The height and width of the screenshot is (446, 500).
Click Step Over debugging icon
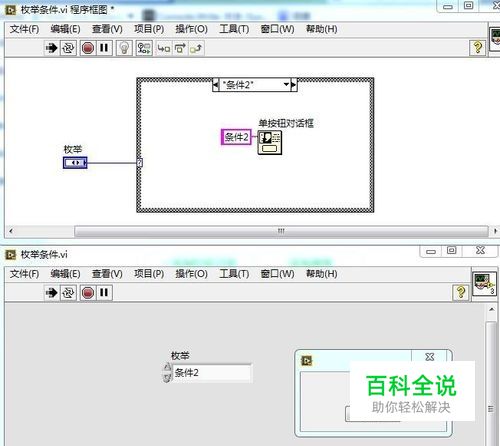pyautogui.click(x=180, y=49)
